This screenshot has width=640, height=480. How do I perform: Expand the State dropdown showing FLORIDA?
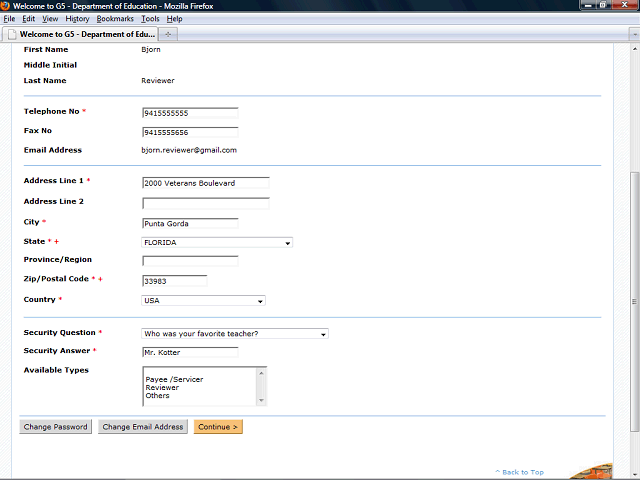pyautogui.click(x=217, y=242)
